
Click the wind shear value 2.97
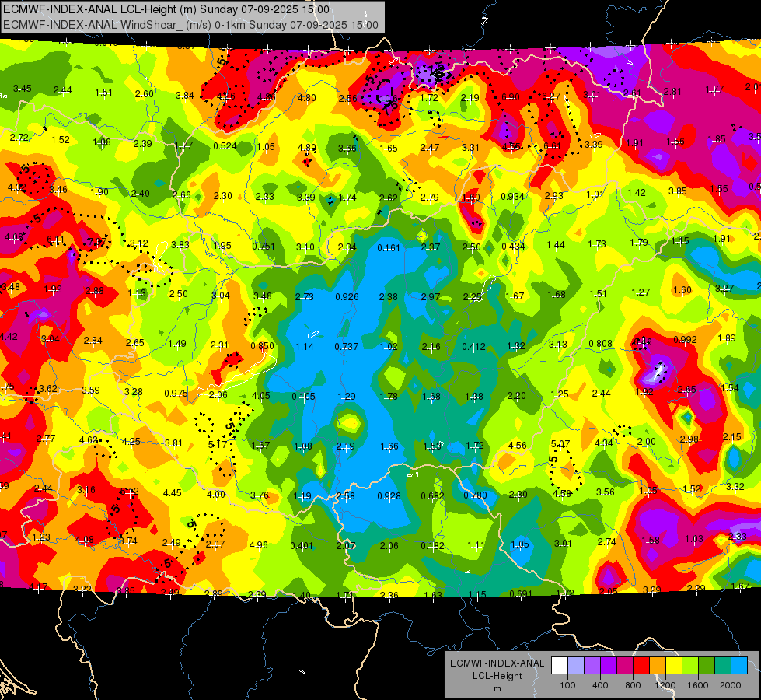431,297
